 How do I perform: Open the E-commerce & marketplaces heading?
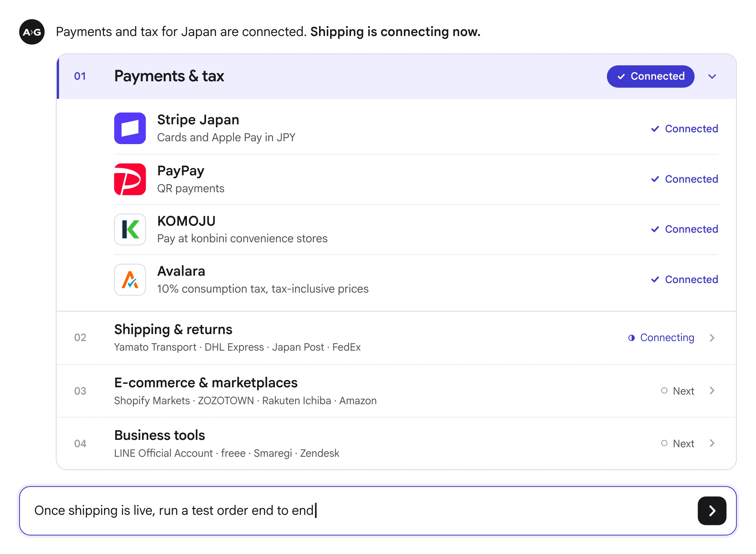point(206,383)
